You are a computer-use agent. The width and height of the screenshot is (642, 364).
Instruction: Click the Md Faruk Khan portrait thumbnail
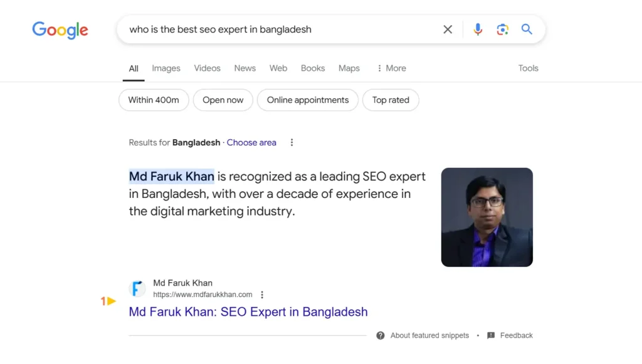click(487, 217)
